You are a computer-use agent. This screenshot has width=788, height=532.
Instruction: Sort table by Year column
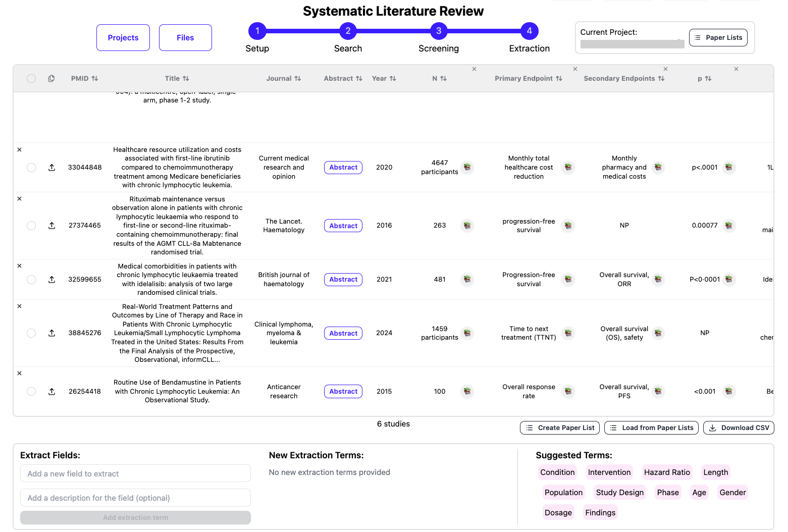coord(384,79)
